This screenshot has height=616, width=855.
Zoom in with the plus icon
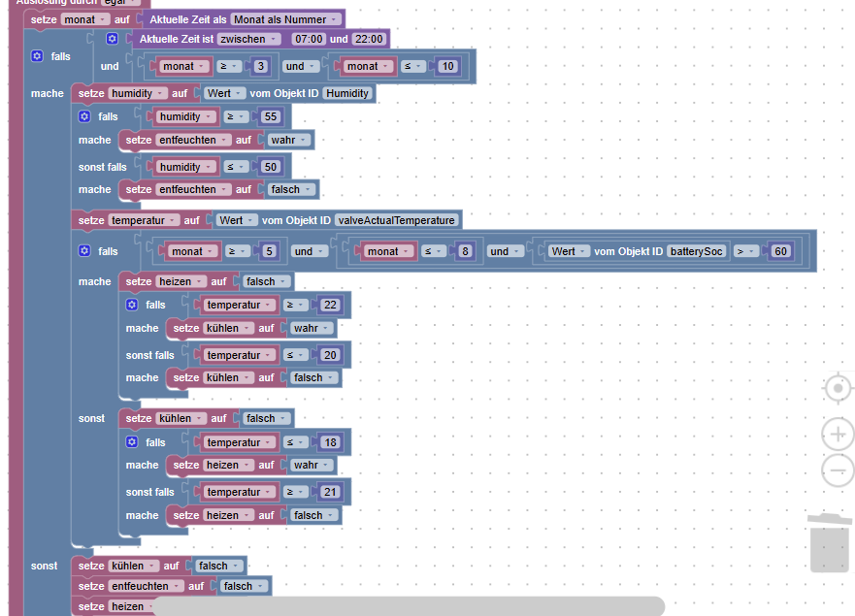[839, 435]
